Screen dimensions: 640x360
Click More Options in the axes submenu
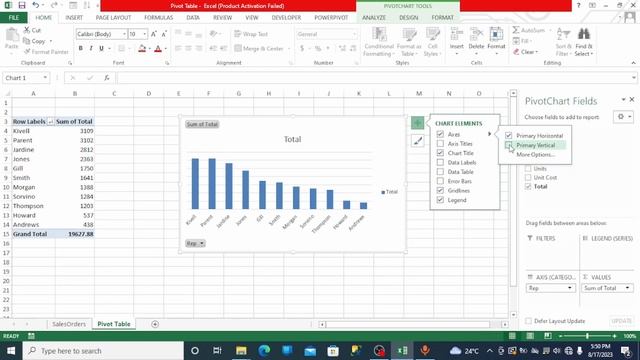point(536,155)
